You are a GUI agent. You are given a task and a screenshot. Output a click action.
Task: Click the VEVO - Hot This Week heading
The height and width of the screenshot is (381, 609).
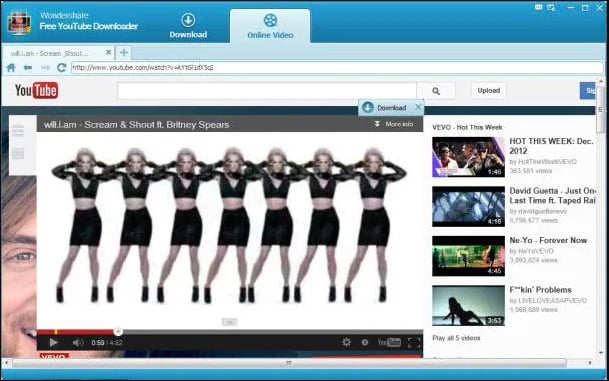[467, 127]
